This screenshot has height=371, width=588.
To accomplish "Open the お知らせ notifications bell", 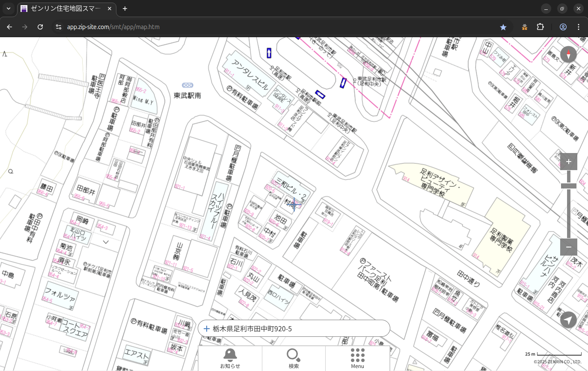I will click(x=230, y=358).
